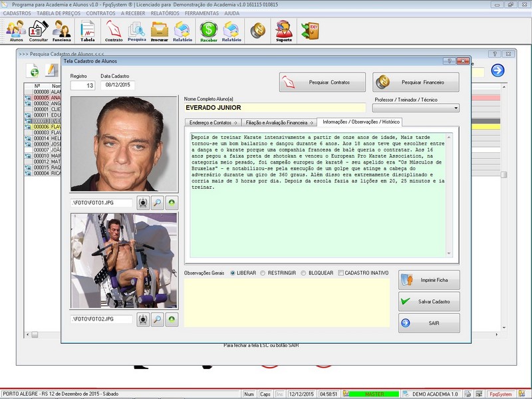Open the Pesquisa magnifier toolbar icon

click(x=137, y=31)
